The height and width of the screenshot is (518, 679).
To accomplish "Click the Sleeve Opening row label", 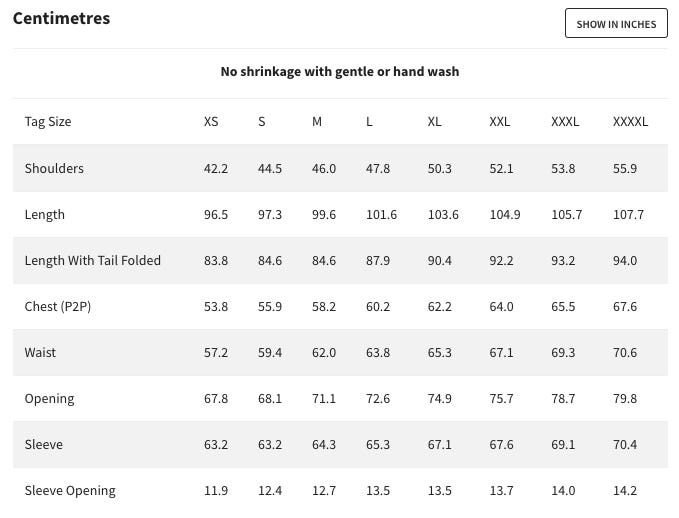I will pyautogui.click(x=70, y=490).
